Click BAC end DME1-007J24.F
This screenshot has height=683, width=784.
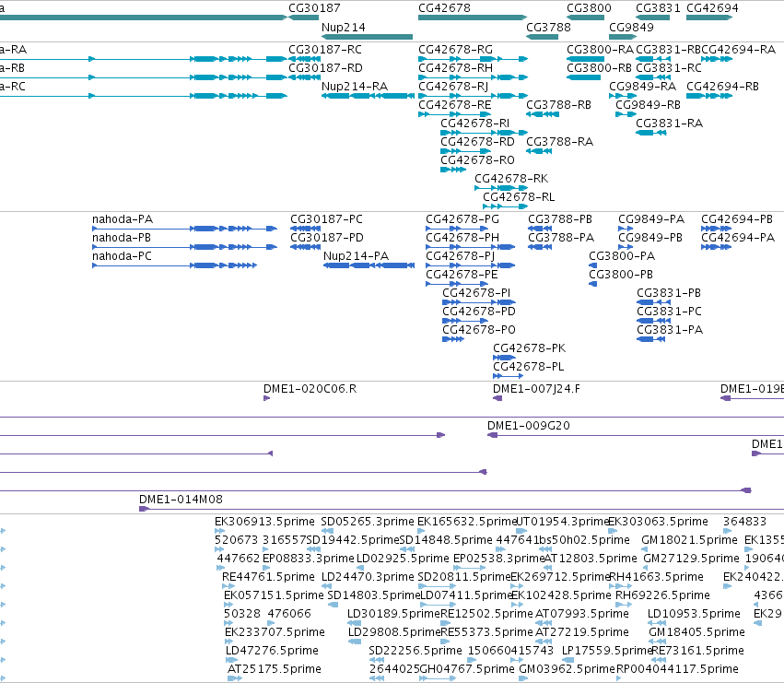pos(536,389)
